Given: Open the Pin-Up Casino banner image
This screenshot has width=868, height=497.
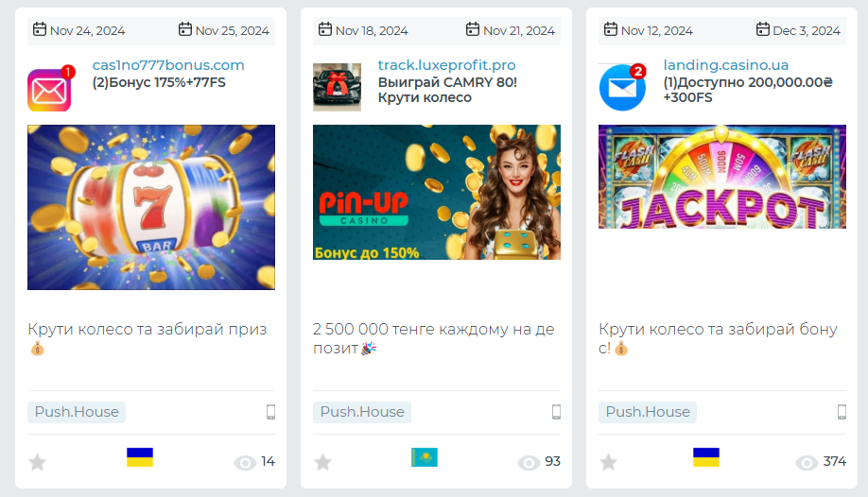Looking at the screenshot, I should [437, 192].
